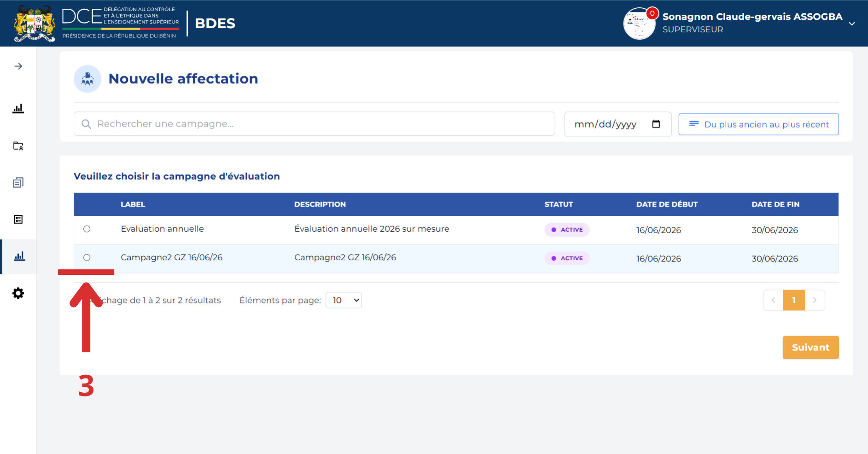The image size is (868, 454).
Task: Expand the sidebar with arrow icon
Action: pos(18,66)
